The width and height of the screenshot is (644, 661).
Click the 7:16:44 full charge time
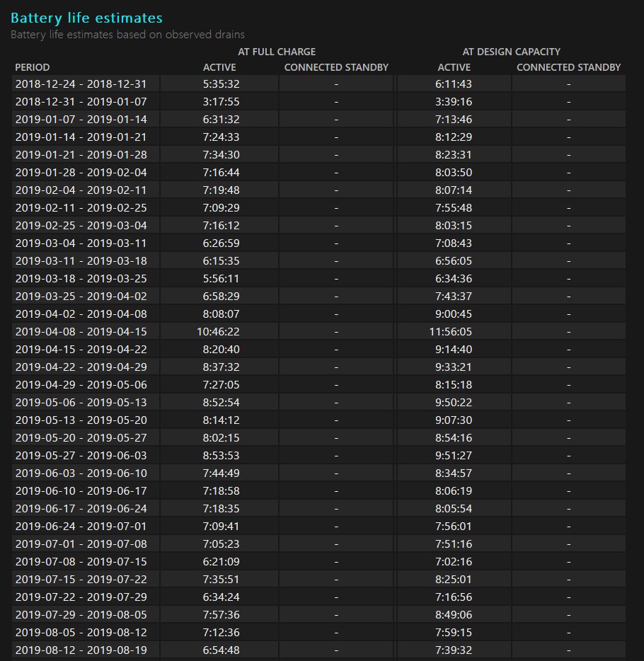click(x=221, y=173)
